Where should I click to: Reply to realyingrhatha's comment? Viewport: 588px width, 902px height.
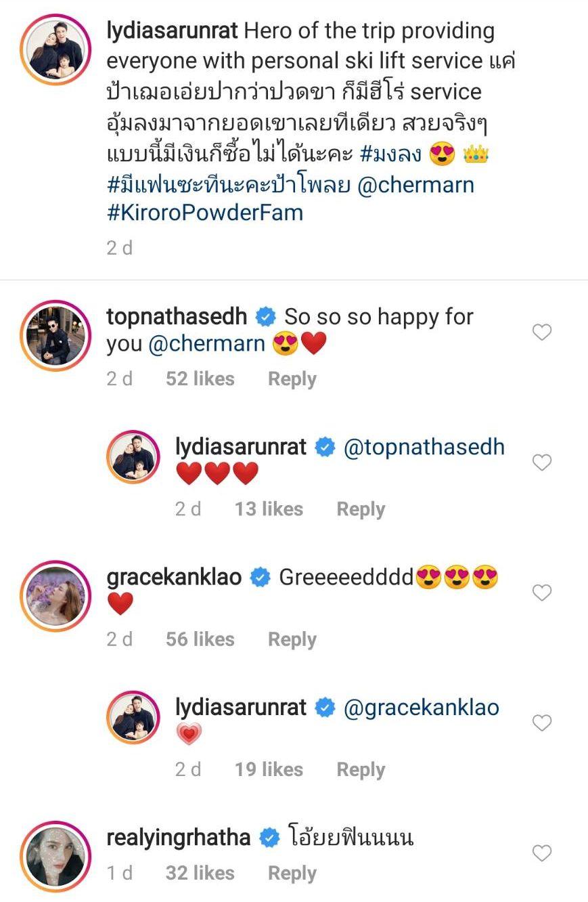click(x=292, y=874)
